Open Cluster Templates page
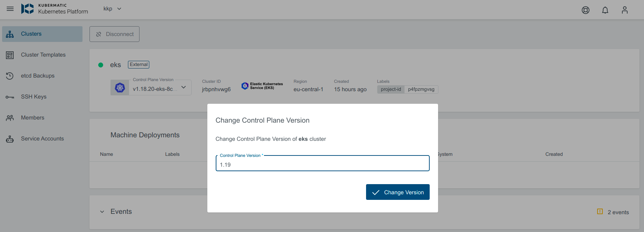Viewport: 644px width, 232px height. tap(43, 55)
